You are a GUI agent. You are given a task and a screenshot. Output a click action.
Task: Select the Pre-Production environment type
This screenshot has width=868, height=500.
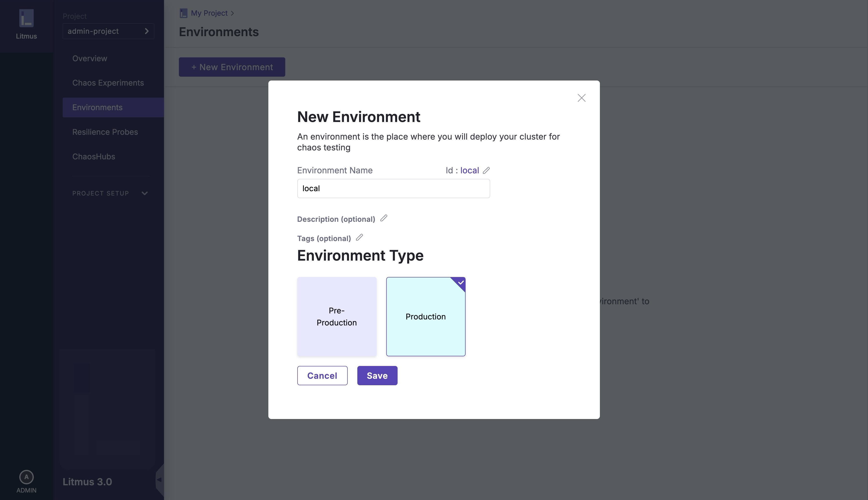tap(337, 316)
